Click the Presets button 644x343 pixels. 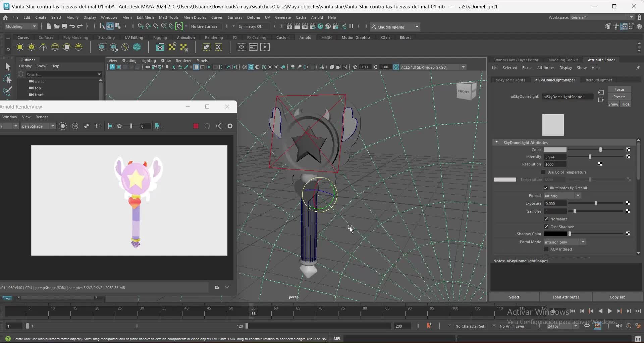619,97
